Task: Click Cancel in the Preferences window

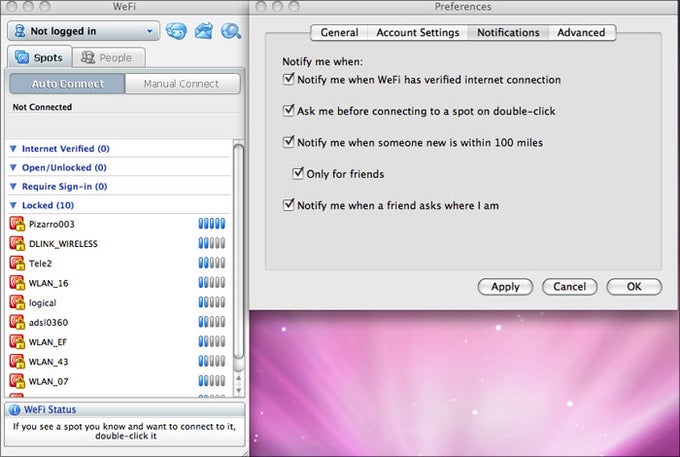Action: (569, 287)
